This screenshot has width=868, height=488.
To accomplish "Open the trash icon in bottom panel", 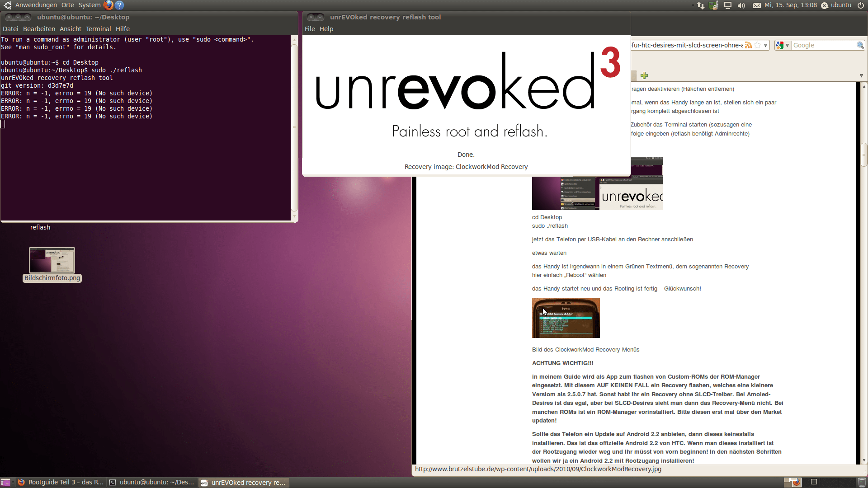I will click(862, 482).
